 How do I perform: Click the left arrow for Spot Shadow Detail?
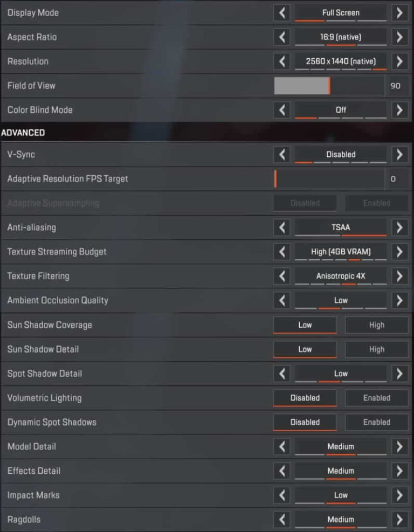click(281, 374)
